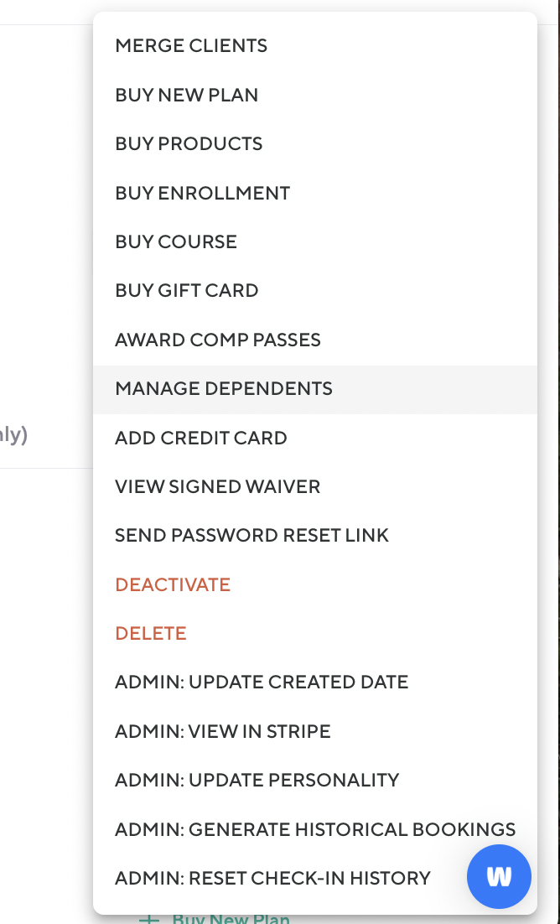Click the red Delete option

click(151, 633)
